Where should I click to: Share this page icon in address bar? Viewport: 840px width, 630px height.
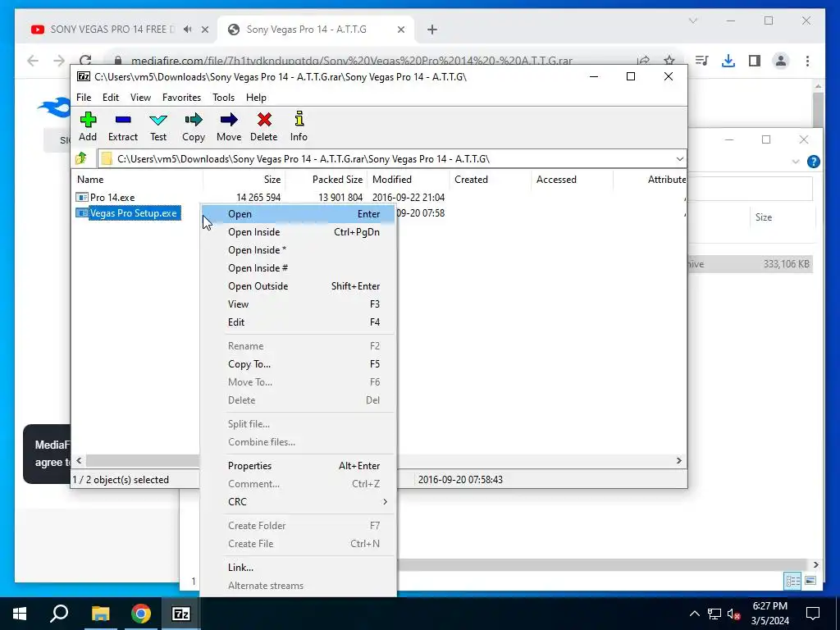[643, 61]
